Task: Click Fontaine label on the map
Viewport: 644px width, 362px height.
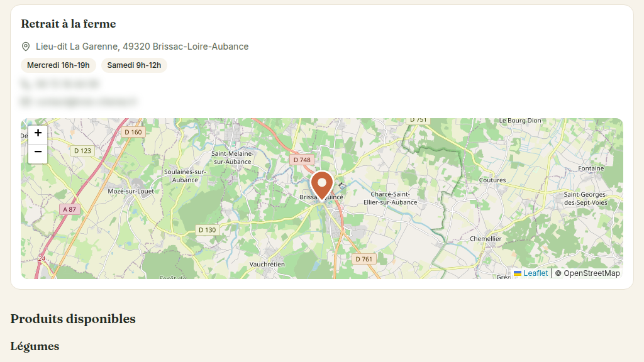Action: [591, 168]
